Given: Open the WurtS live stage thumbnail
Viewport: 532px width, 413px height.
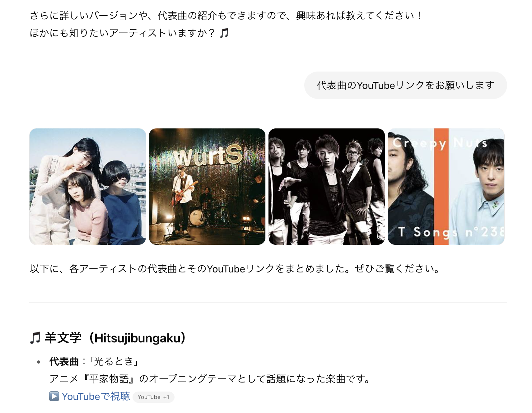Looking at the screenshot, I should pos(207,187).
